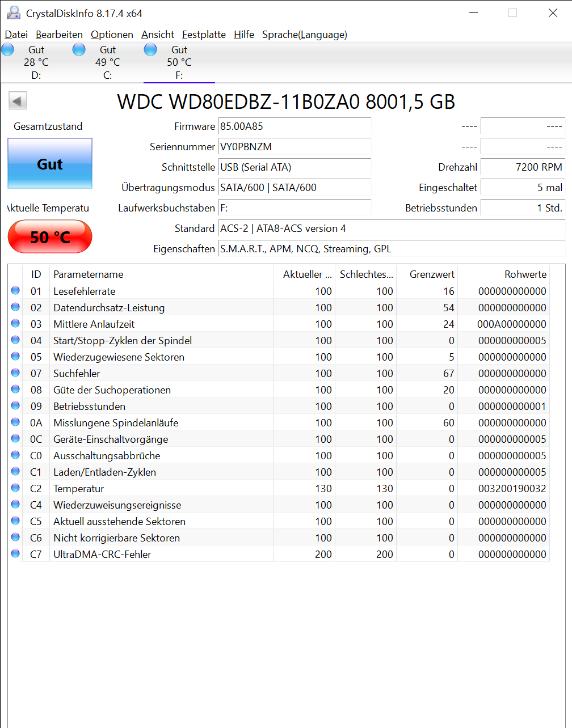The width and height of the screenshot is (572, 728).
Task: Open the Datei menu
Action: pos(16,35)
